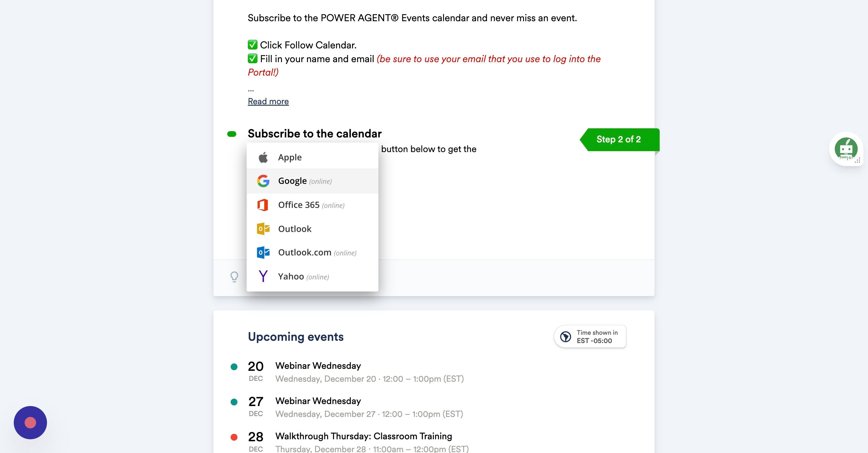Screen dimensions: 868x453
Task: Click the purple Yahoo Y icon
Action: point(263,276)
